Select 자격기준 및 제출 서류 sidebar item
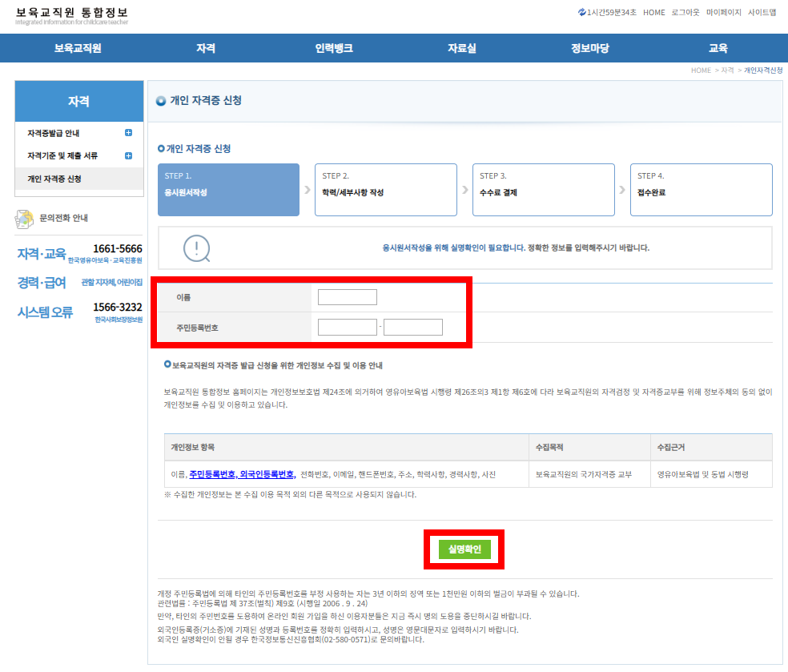The width and height of the screenshot is (788, 672). [x=62, y=156]
